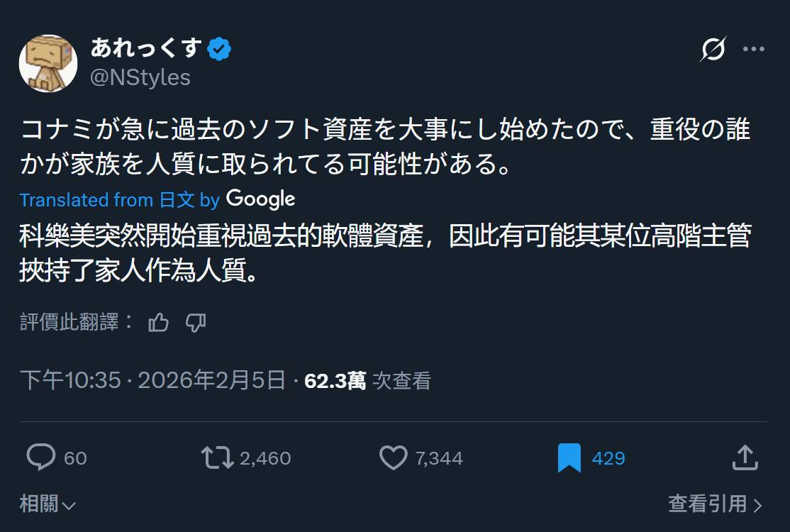Viewport: 790px width, 532px height.
Task: Click the 62.3萬 次查看 view count
Action: [x=367, y=381]
